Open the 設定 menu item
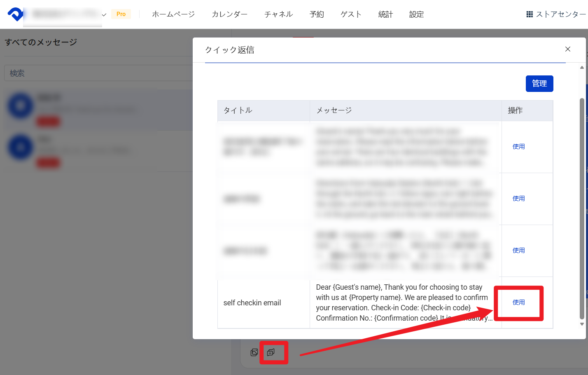The height and width of the screenshot is (375, 588). click(x=416, y=14)
